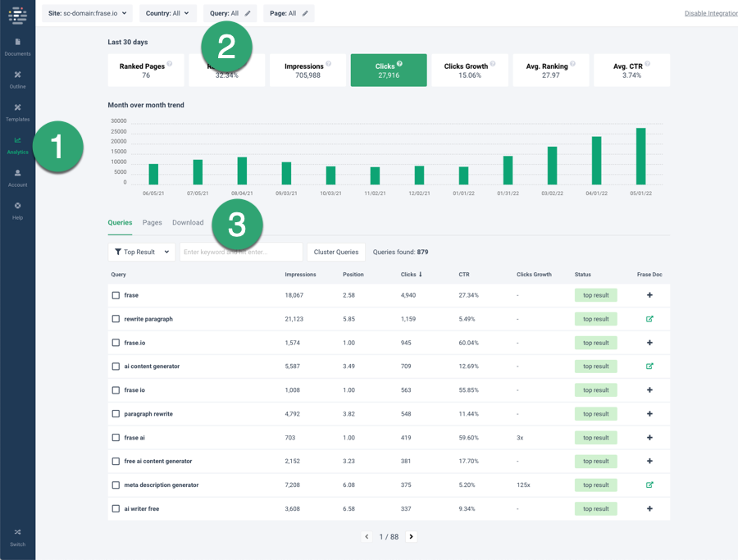This screenshot has width=738, height=560.
Task: Switch to the Pages tab
Action: pos(152,222)
